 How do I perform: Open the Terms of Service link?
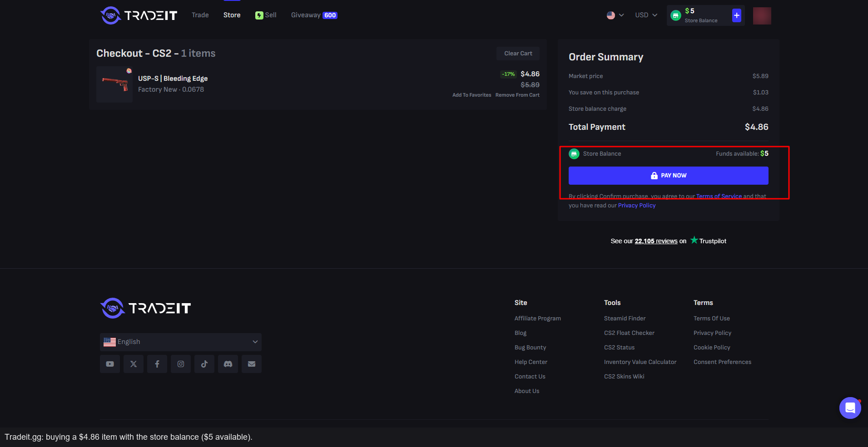[x=719, y=196]
